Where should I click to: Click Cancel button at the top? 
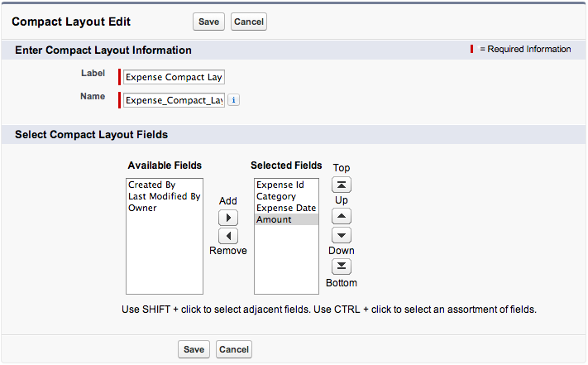pos(249,22)
